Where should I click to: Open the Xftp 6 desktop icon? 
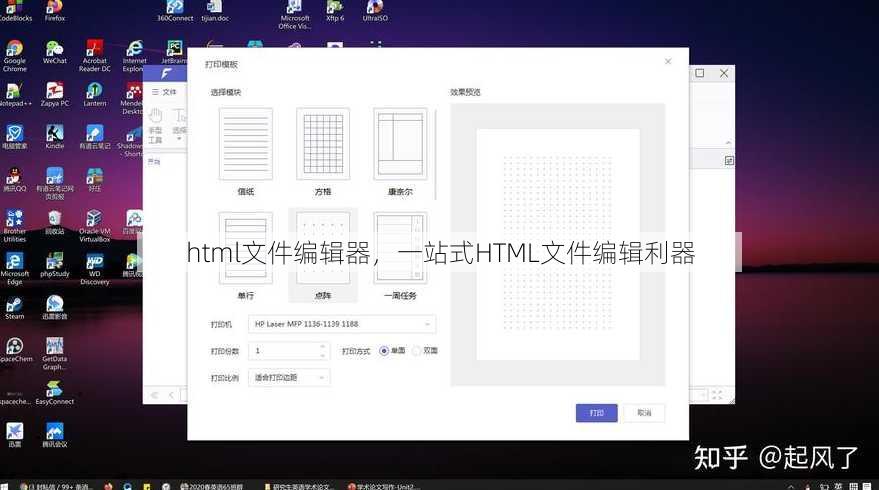tap(335, 11)
